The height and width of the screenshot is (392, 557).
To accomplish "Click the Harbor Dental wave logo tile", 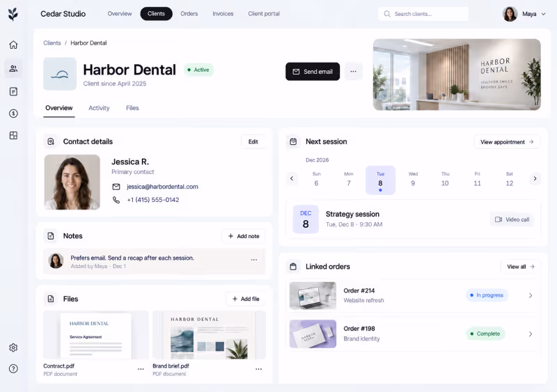I will (x=60, y=74).
